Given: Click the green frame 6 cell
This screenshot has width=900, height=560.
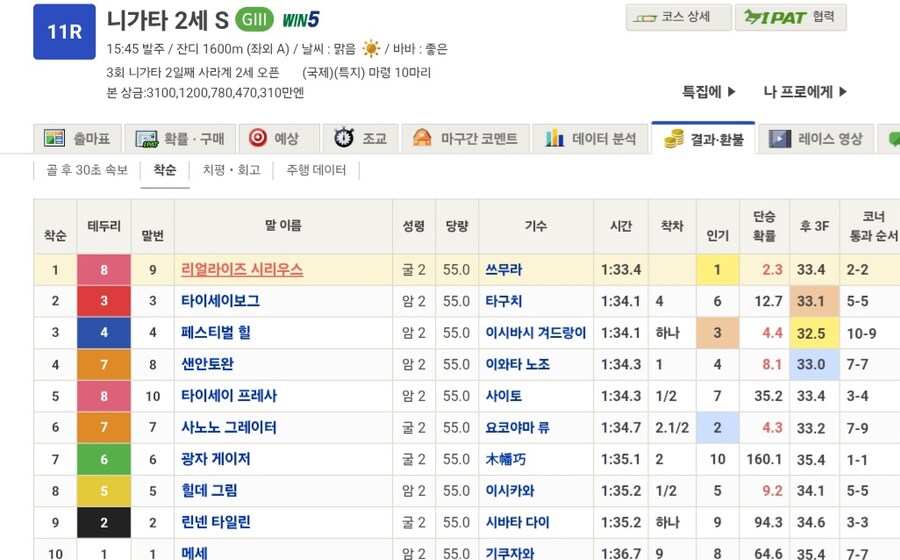Looking at the screenshot, I should pyautogui.click(x=104, y=459).
